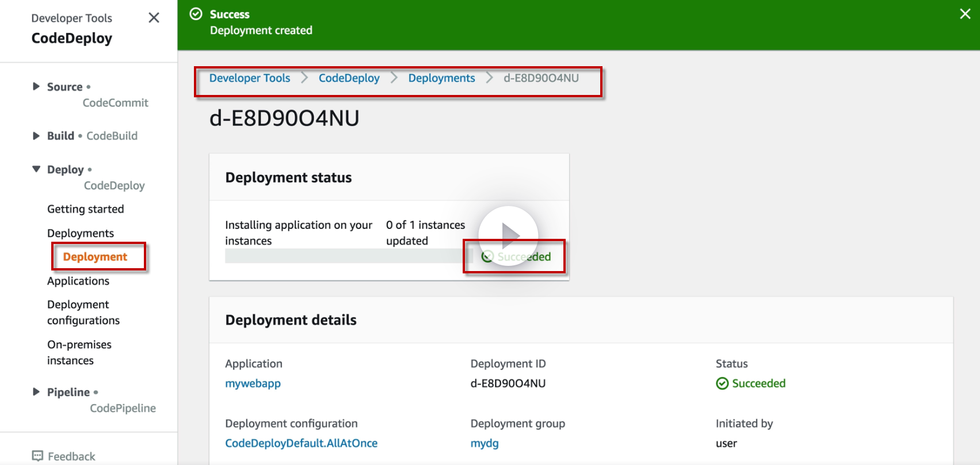
Task: Click the Success banner checkmark icon
Action: pos(196,14)
